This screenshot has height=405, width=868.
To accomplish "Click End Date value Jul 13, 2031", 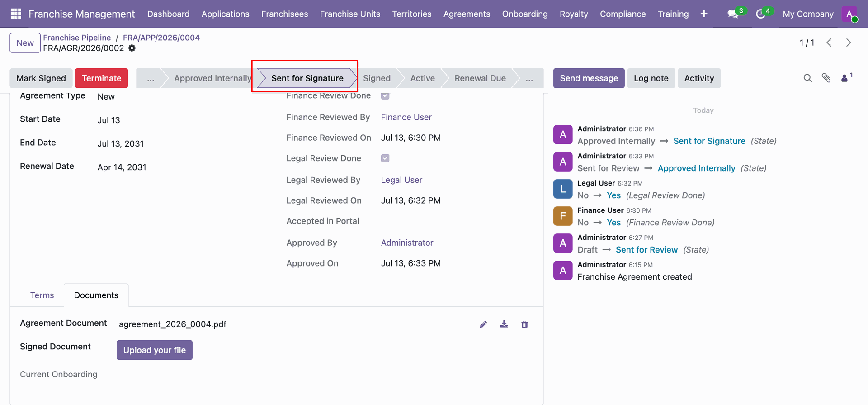I will (121, 144).
